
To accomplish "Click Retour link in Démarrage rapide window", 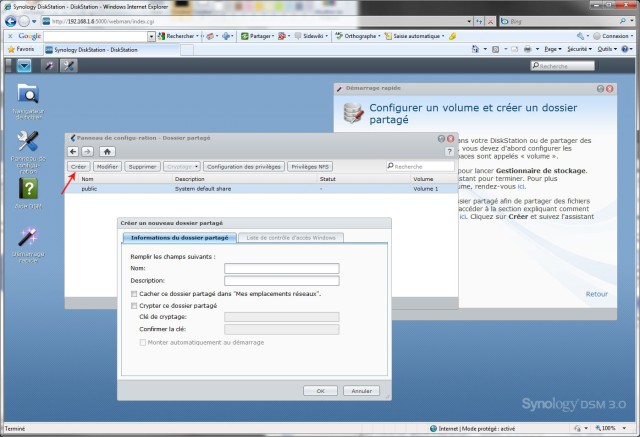I will (596, 294).
